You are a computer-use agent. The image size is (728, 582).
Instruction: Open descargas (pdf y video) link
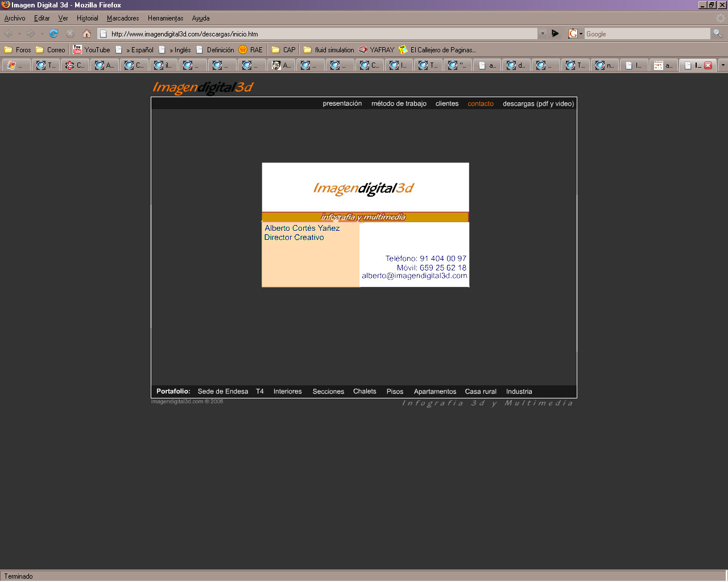point(539,103)
